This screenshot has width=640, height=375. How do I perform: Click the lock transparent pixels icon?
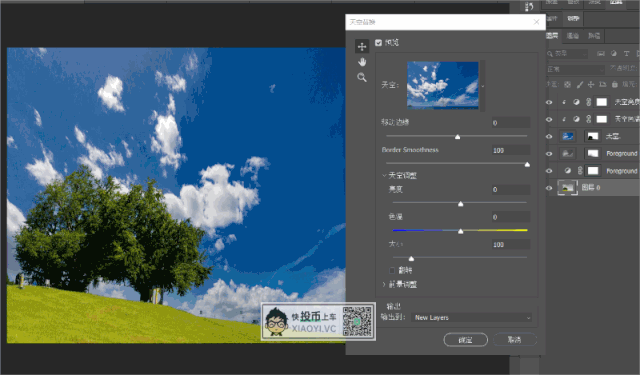pos(567,84)
